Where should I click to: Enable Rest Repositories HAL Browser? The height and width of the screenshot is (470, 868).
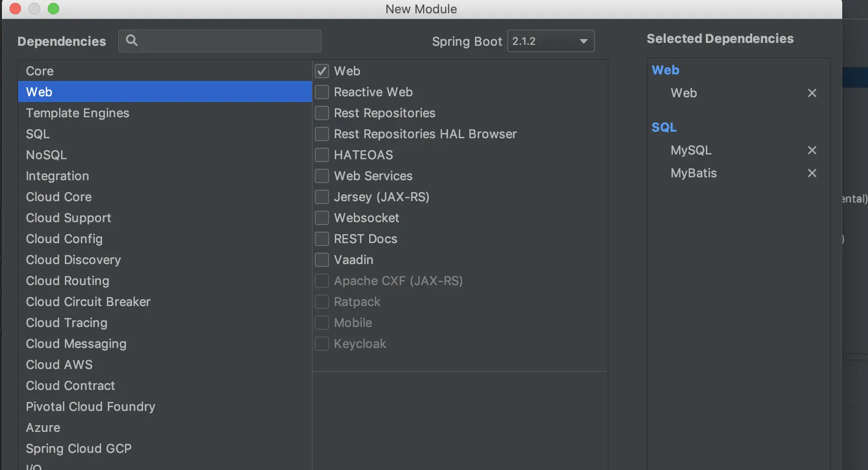[x=322, y=134]
